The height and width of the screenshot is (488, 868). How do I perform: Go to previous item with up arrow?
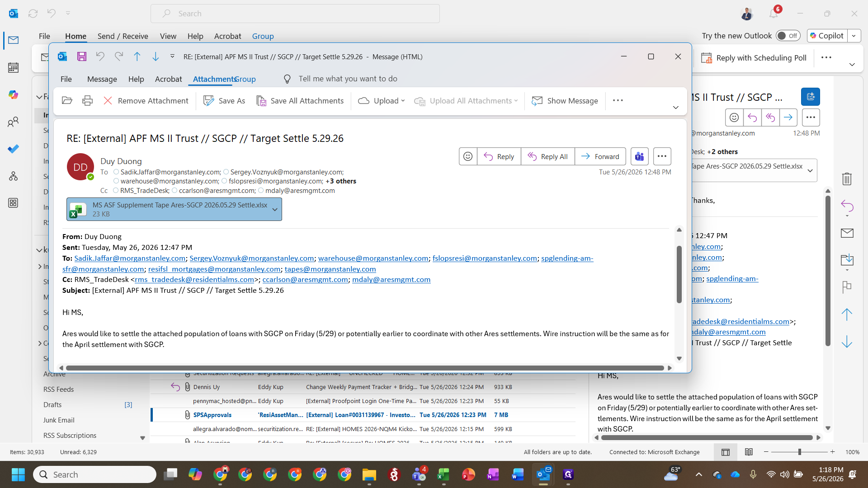coord(137,56)
